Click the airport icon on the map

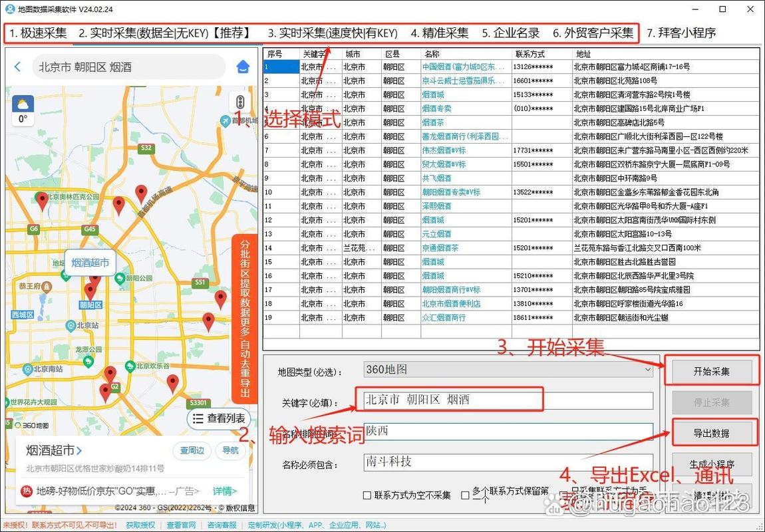(x=225, y=120)
